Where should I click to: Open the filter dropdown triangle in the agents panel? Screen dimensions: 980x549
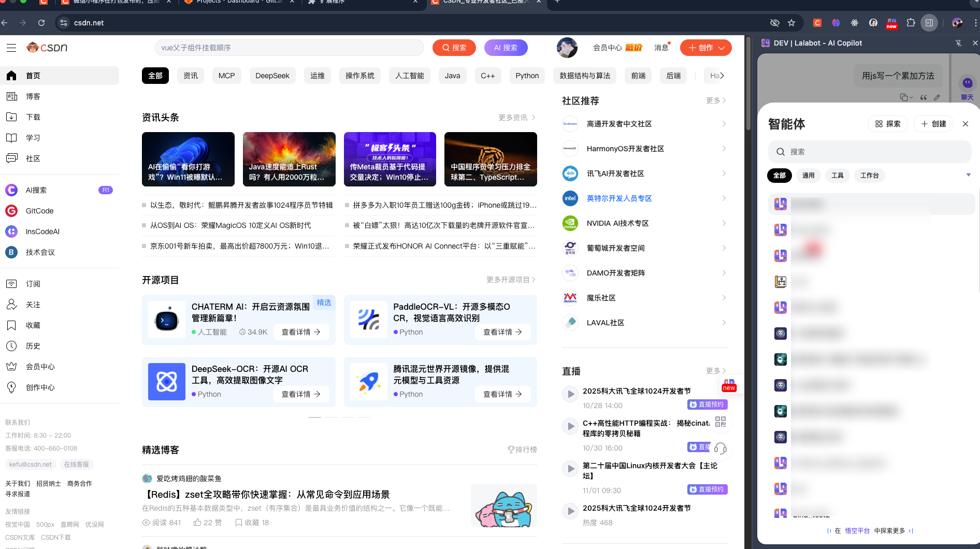point(969,175)
